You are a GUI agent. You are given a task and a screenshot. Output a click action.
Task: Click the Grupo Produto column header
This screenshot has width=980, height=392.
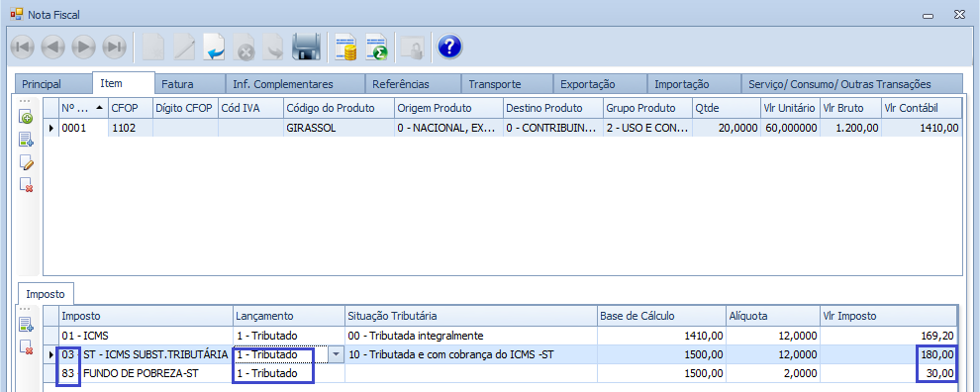647,108
